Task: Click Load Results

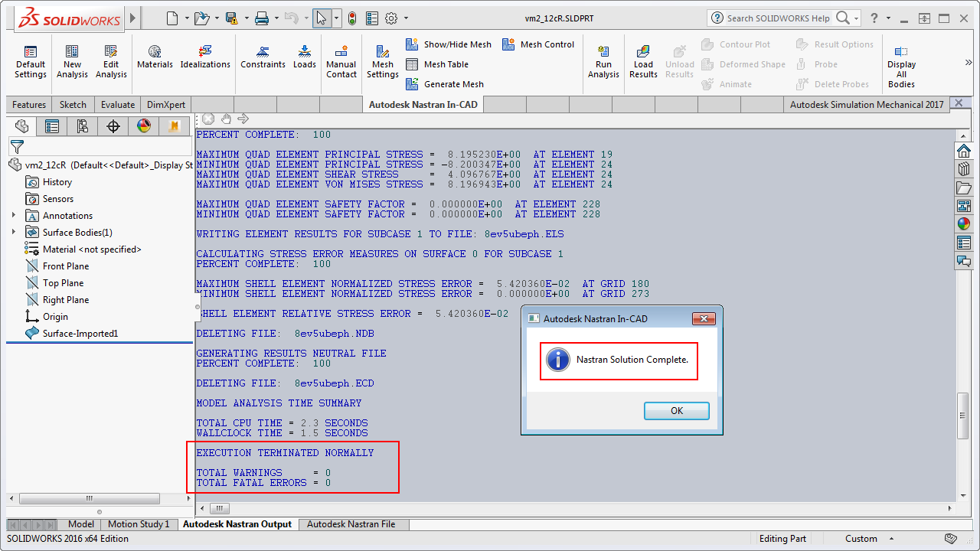Action: coord(643,61)
